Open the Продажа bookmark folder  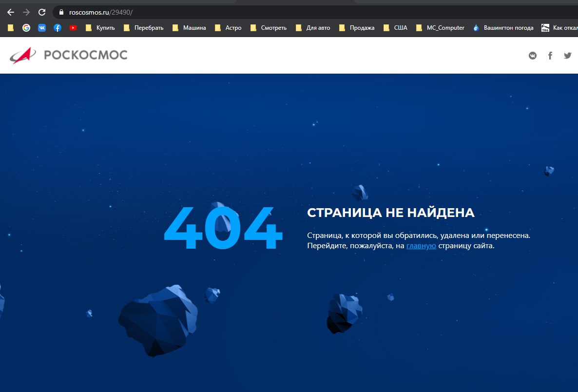tap(357, 28)
